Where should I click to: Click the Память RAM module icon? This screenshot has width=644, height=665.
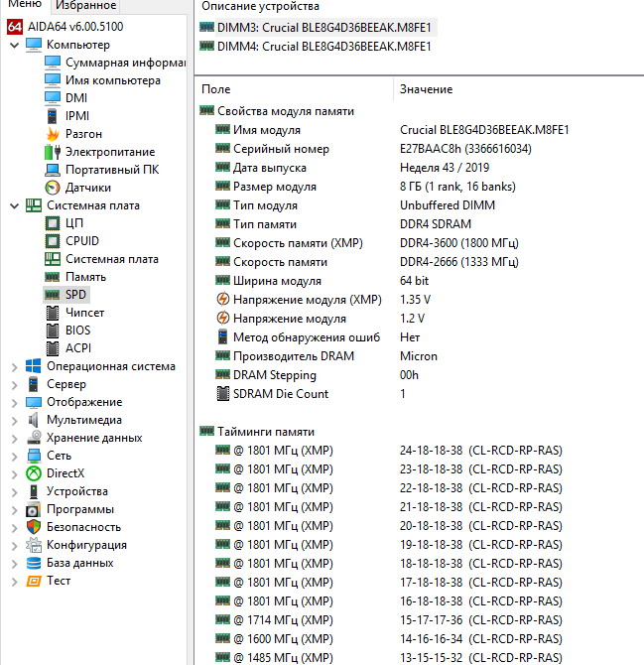point(53,277)
